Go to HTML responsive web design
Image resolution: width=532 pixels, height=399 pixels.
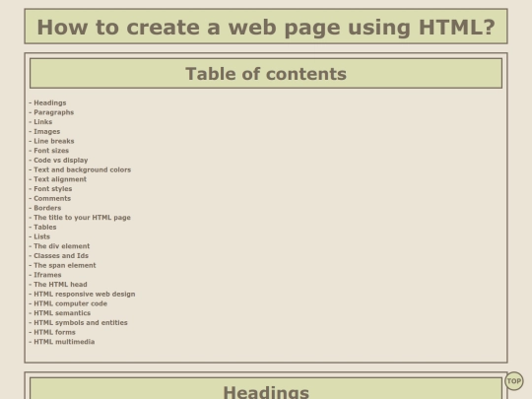click(x=85, y=294)
